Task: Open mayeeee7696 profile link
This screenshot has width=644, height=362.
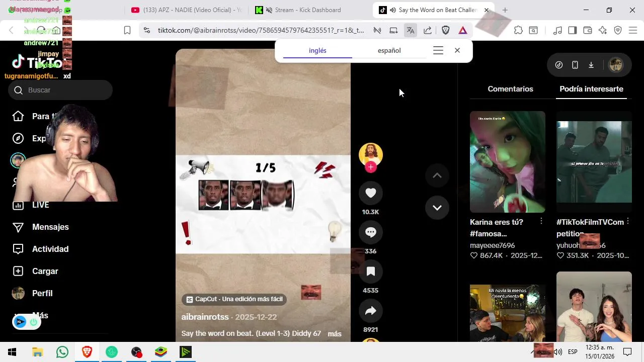Action: (492, 245)
